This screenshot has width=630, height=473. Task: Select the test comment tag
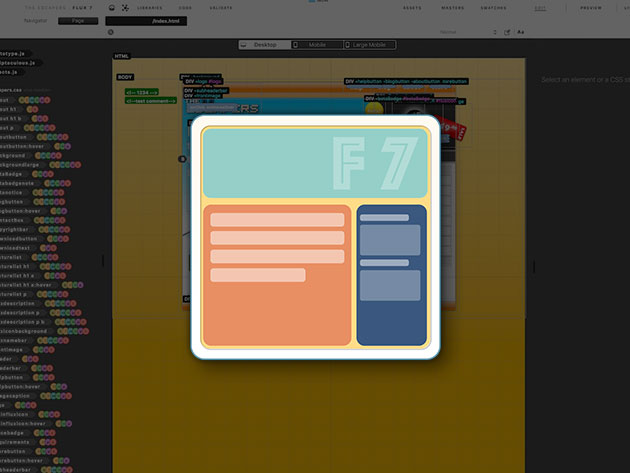pyautogui.click(x=151, y=101)
